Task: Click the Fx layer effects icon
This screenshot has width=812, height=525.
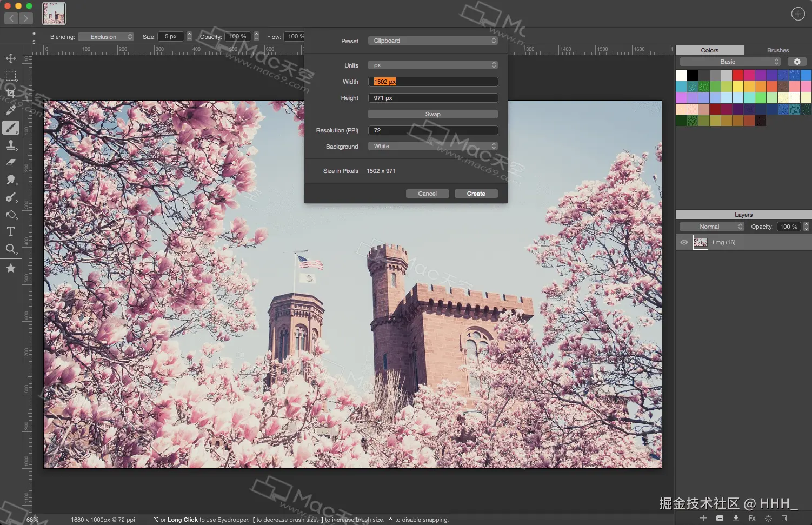Action: 752,518
